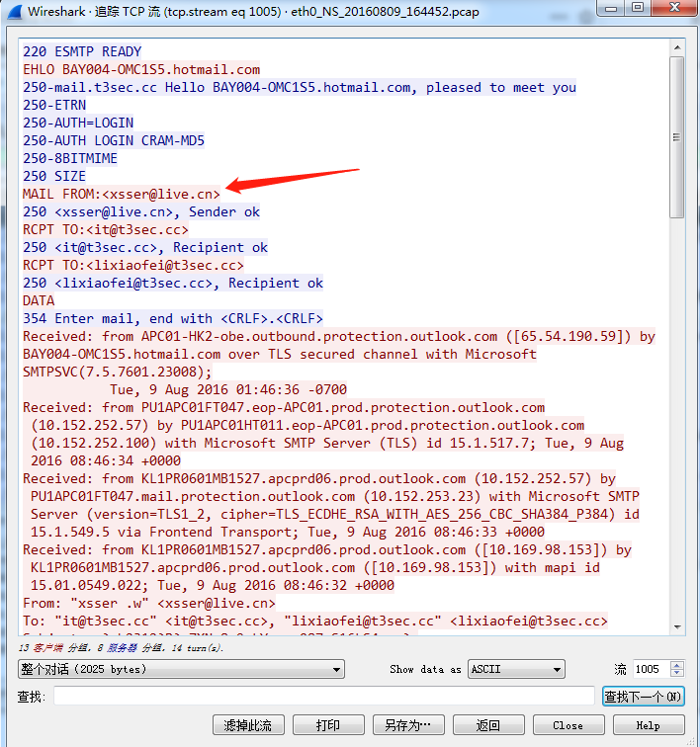Click the scroll up arrow of the text pane
This screenshot has width=700, height=747.
(677, 47)
